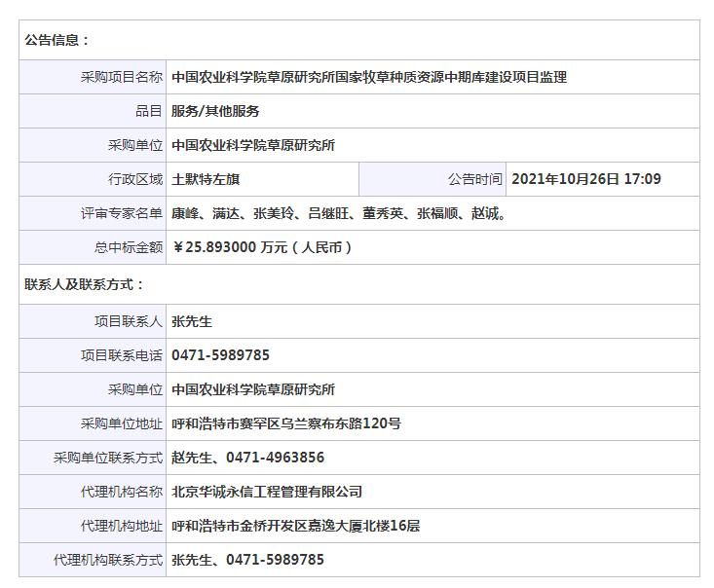Image resolution: width=714 pixels, height=588 pixels.
Task: Select the 采购单位联系方式 label
Action: tap(108, 458)
